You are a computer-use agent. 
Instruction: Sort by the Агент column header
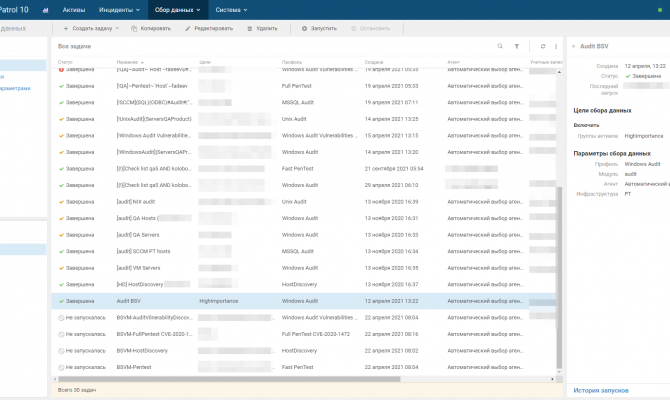(453, 62)
